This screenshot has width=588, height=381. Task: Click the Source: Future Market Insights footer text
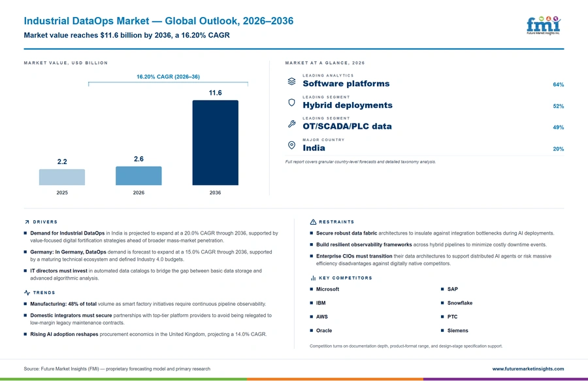[x=117, y=369]
